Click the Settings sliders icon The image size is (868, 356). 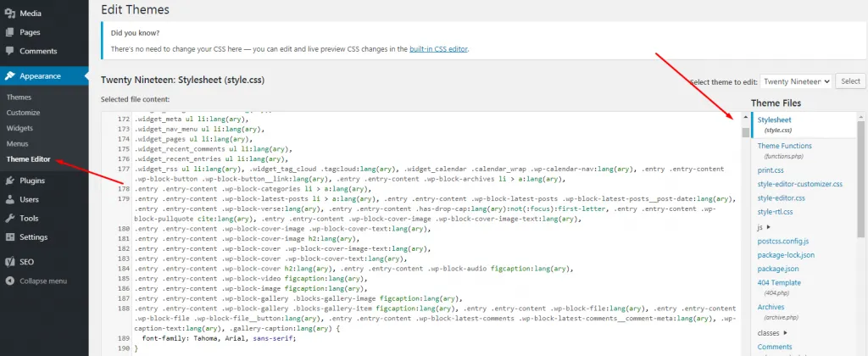tap(10, 237)
